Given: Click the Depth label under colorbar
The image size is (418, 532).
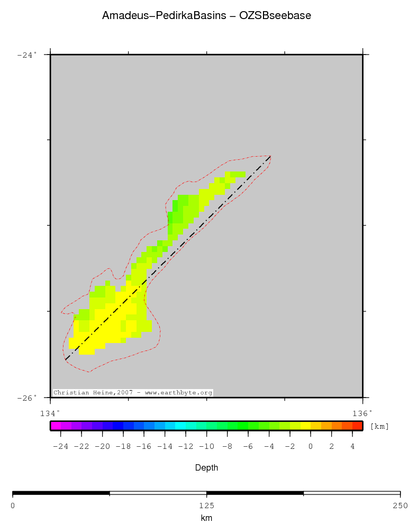Looking at the screenshot, I should coord(206,468).
